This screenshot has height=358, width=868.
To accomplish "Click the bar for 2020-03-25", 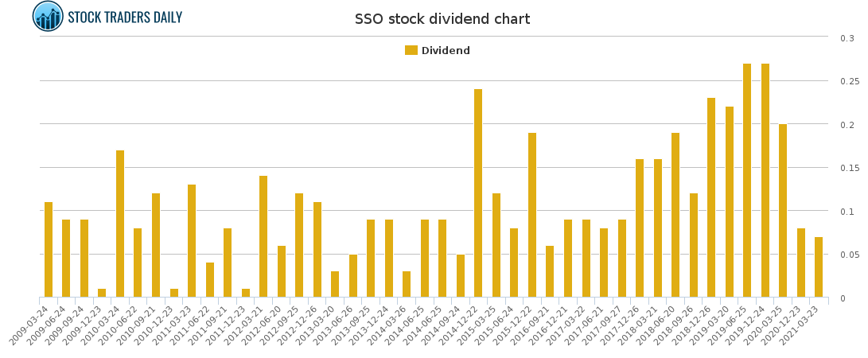I will (783, 211).
